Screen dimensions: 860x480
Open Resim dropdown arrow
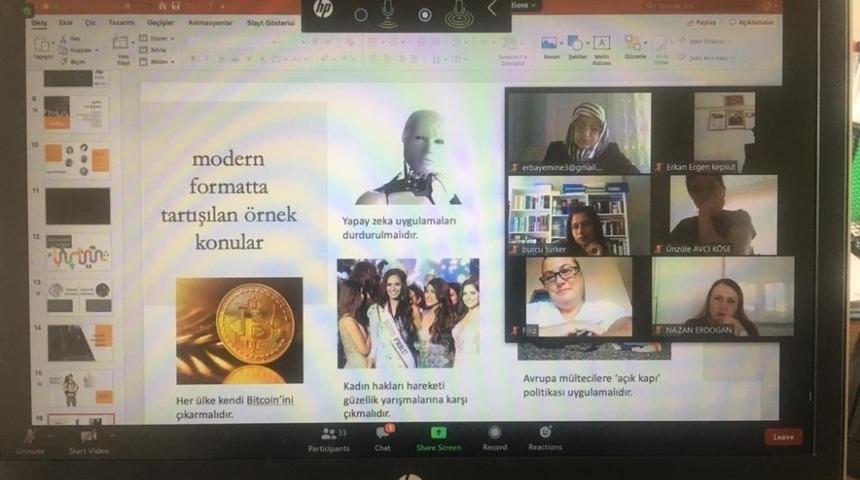point(562,43)
